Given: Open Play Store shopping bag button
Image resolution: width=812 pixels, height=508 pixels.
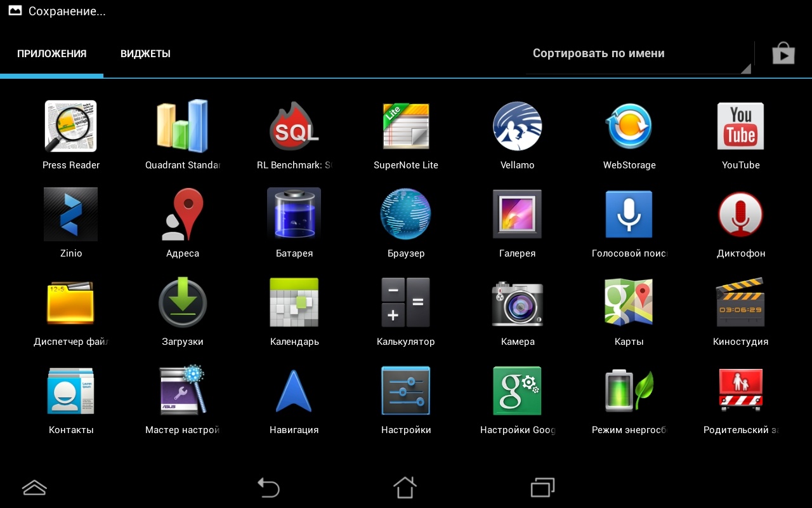Looking at the screenshot, I should click(x=783, y=54).
